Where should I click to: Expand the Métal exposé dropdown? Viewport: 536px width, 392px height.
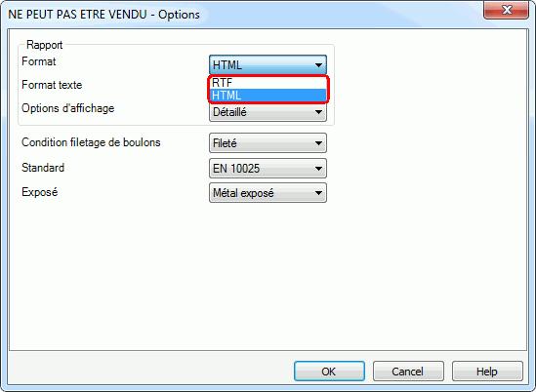(268, 193)
